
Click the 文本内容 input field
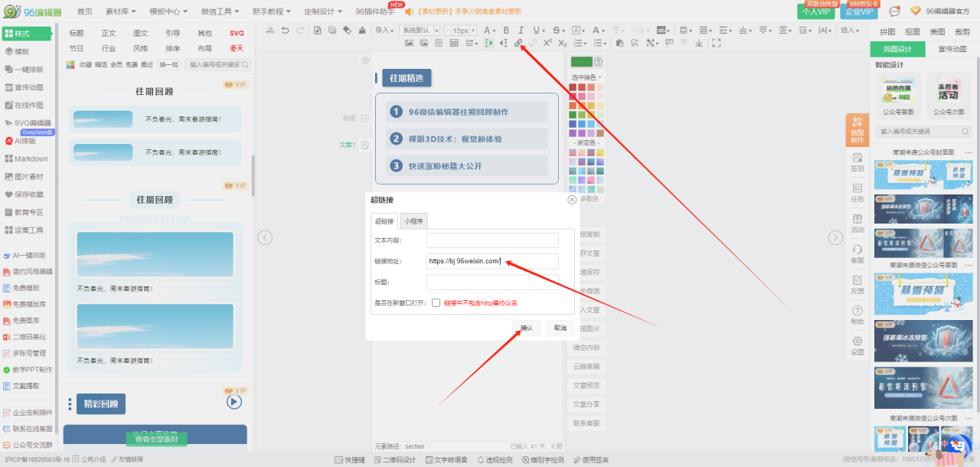(492, 240)
